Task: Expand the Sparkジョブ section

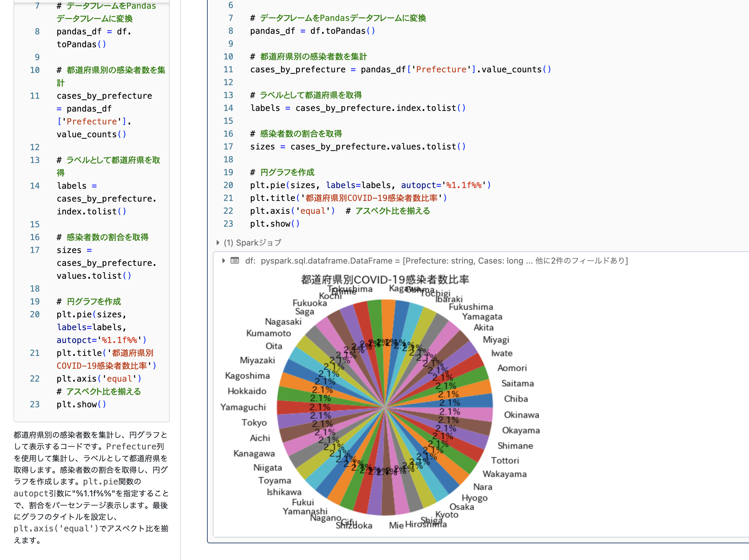Action: pos(218,243)
